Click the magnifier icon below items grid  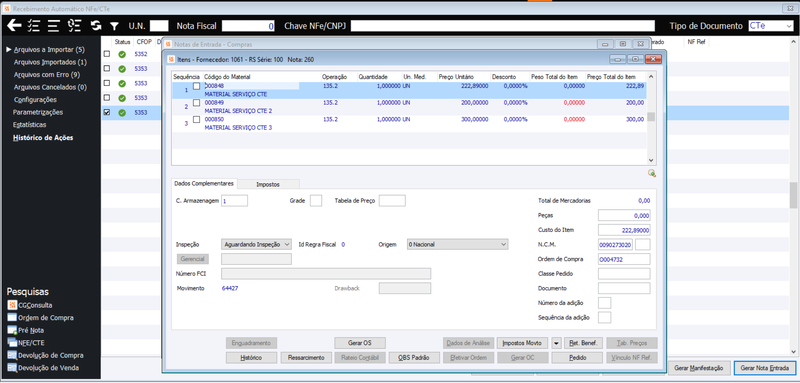pyautogui.click(x=652, y=173)
